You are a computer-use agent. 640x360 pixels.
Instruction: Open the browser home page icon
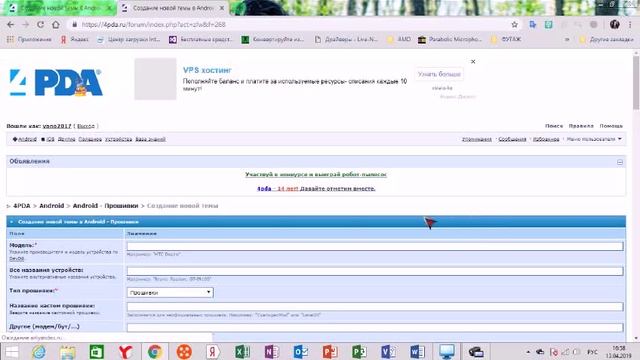(56, 24)
